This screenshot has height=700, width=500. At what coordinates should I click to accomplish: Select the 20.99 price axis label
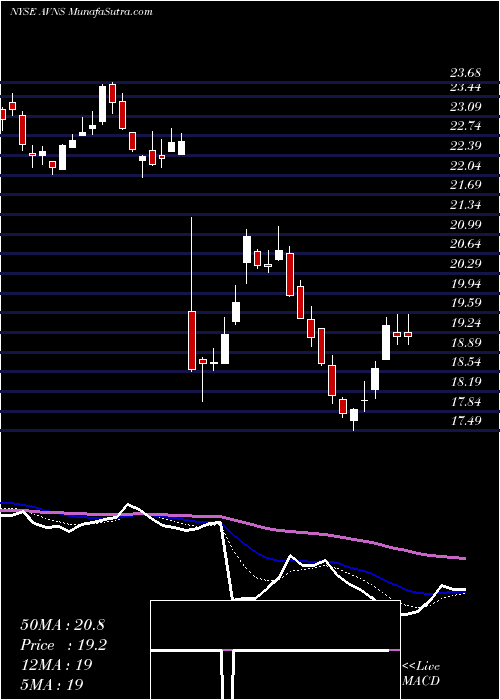(466, 225)
